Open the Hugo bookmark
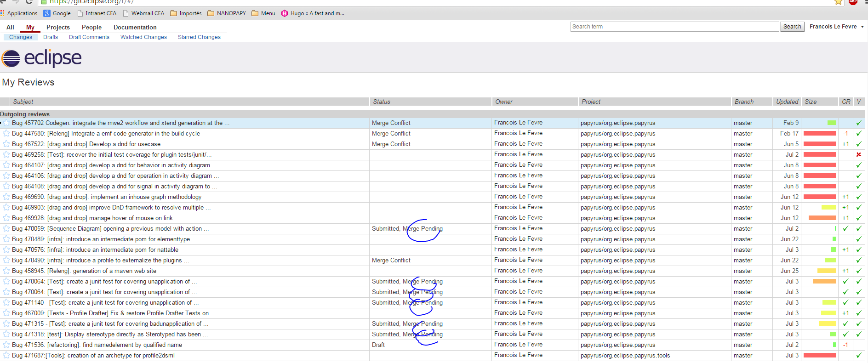868x363 pixels. 313,13
